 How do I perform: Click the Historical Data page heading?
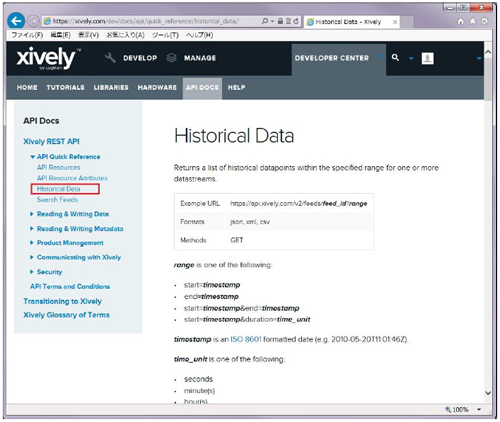234,136
